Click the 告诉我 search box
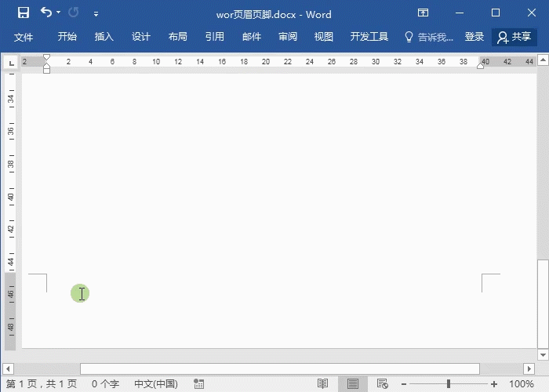549x392 pixels. click(429, 37)
